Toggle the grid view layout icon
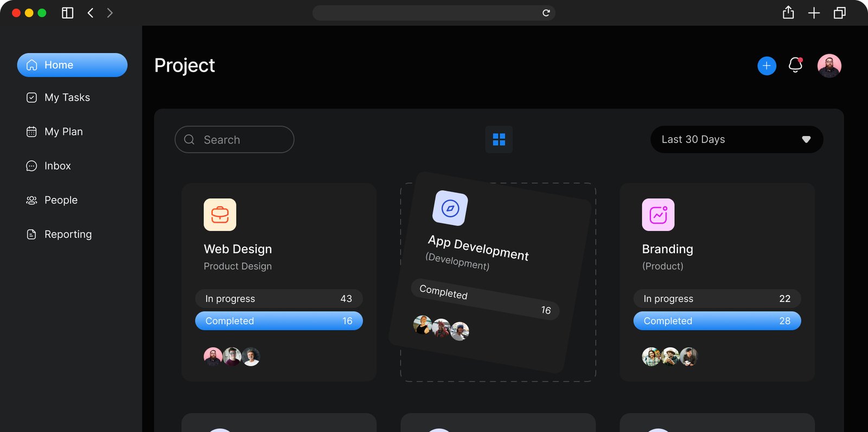The width and height of the screenshot is (868, 432). (499, 140)
